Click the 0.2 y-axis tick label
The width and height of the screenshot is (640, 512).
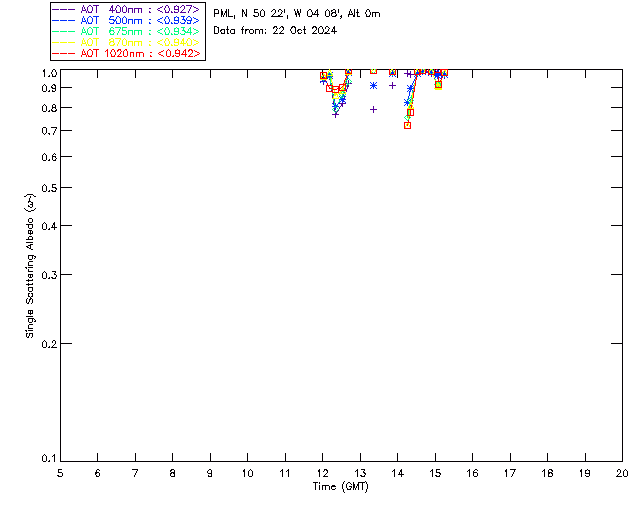[x=48, y=344]
